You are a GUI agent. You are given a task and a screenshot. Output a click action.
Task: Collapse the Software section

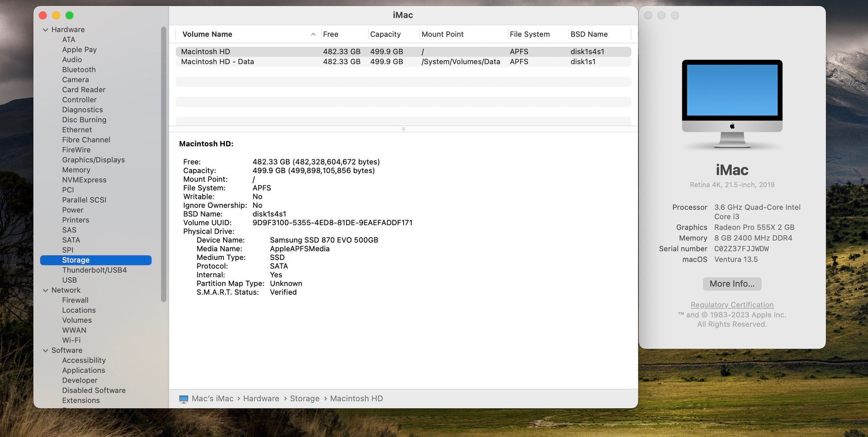click(45, 350)
